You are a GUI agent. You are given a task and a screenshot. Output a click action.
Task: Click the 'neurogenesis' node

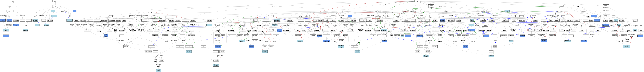pyautogui.click(x=390, y=30)
